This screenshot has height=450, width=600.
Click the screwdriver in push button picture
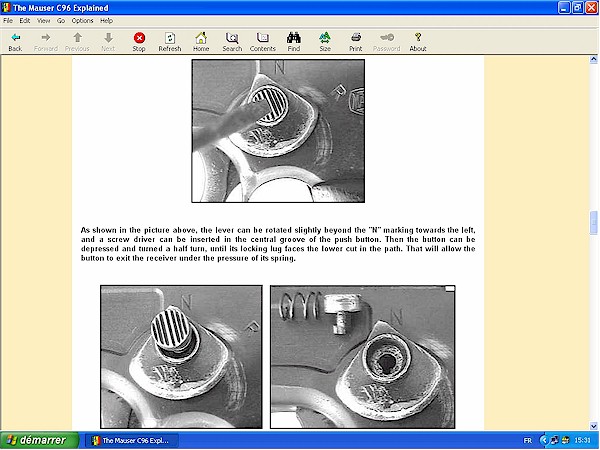click(278, 131)
